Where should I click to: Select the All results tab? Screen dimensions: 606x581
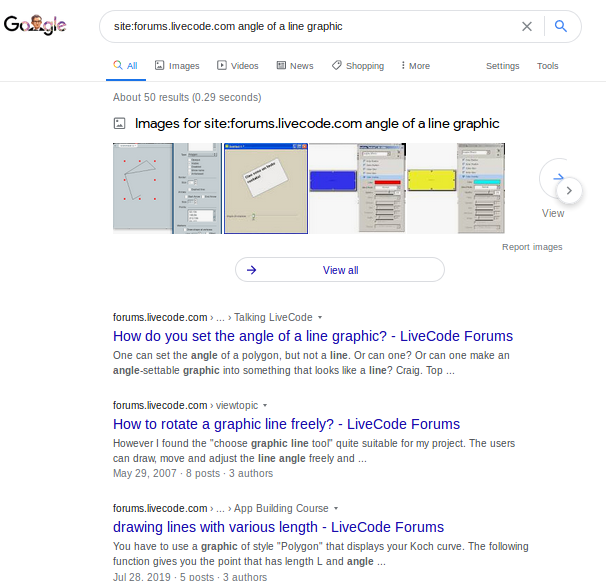pos(126,66)
